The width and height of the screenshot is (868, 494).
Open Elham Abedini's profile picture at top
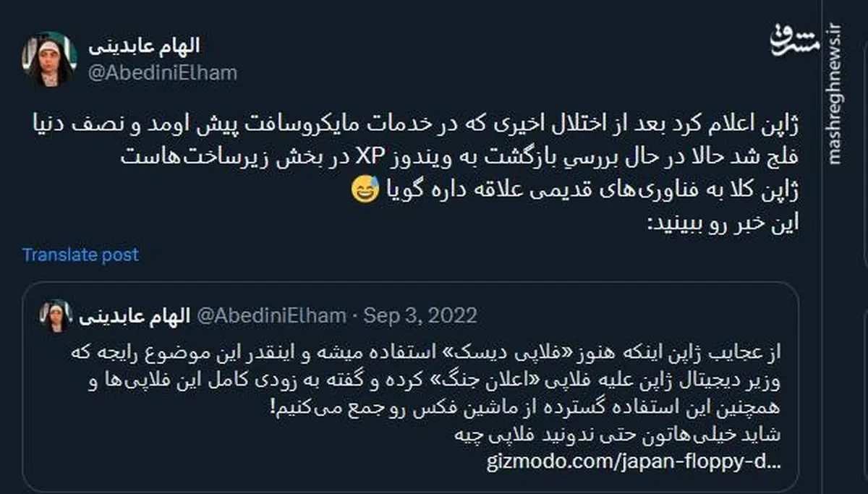49,59
